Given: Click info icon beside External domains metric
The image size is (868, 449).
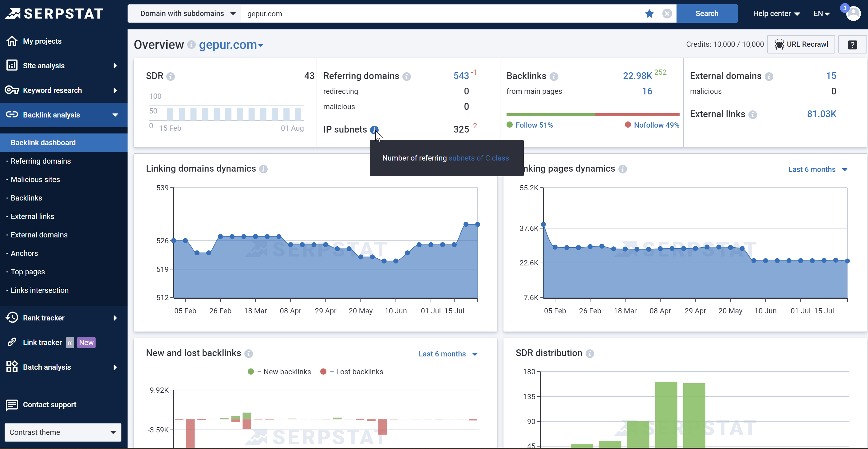Looking at the screenshot, I should (769, 77).
